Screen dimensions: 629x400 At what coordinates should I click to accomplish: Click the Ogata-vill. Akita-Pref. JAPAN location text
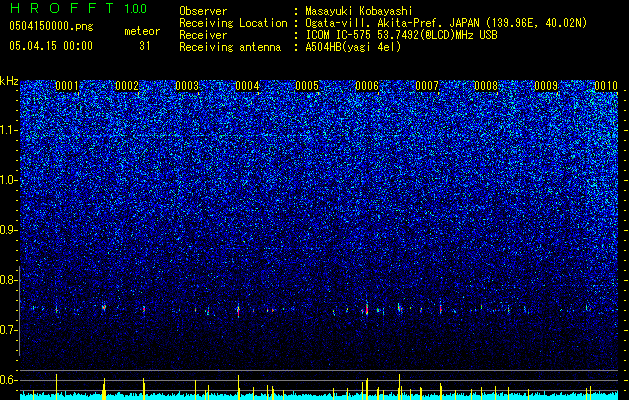(446, 23)
